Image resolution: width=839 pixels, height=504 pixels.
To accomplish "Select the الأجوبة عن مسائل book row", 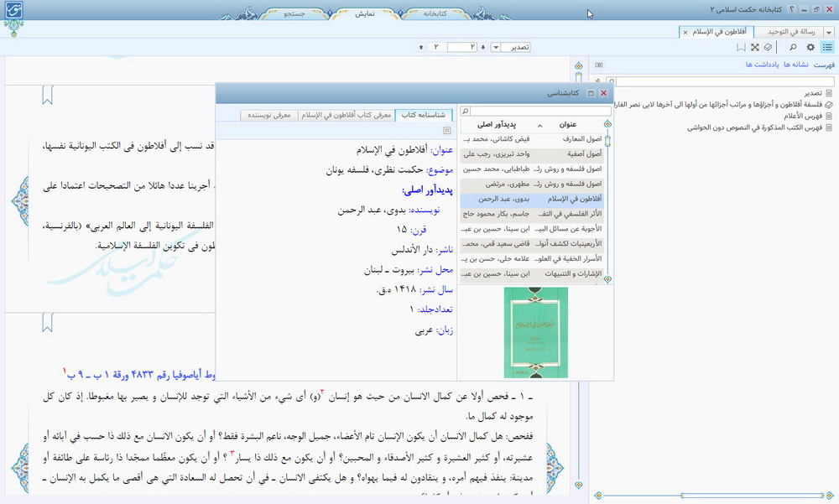I will point(532,229).
